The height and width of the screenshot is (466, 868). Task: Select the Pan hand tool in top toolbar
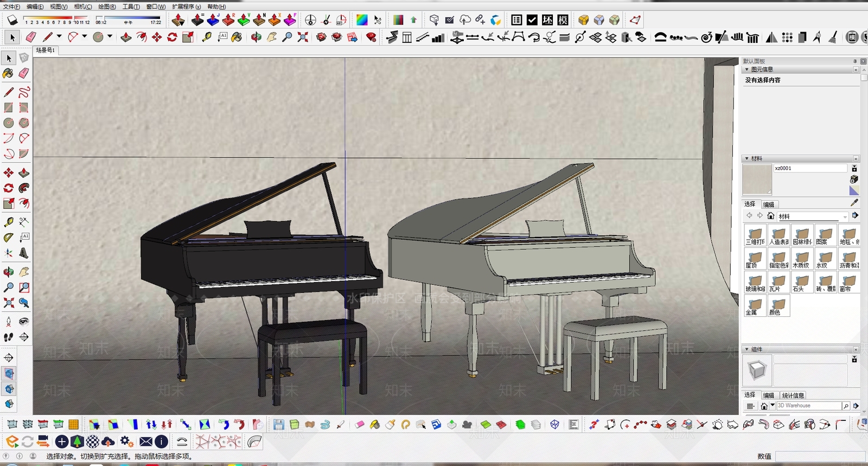[271, 37]
